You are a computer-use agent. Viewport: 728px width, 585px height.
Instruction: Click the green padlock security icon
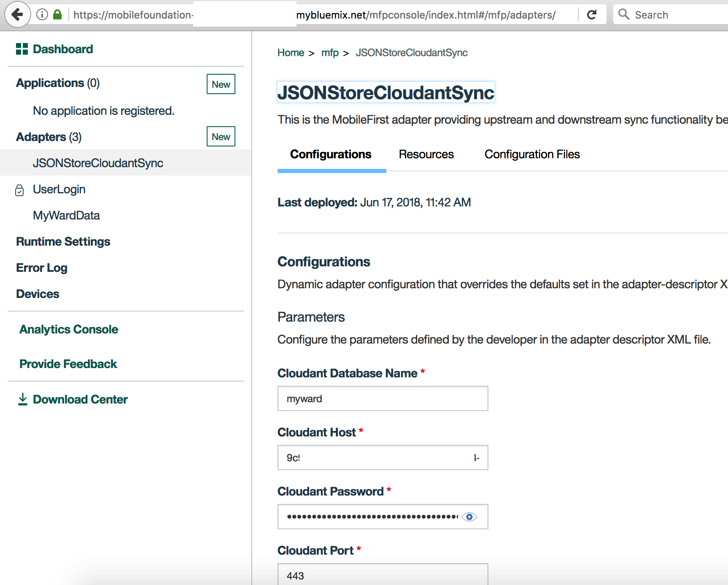click(x=57, y=15)
